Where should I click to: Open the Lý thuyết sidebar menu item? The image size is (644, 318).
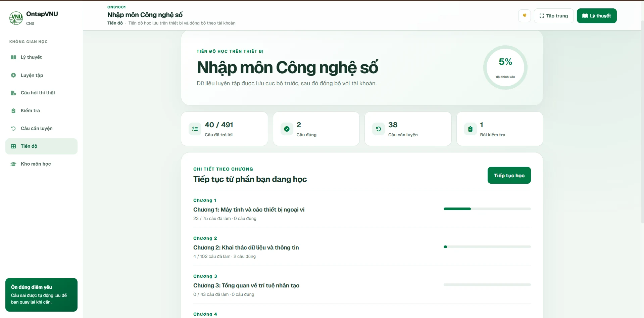click(x=41, y=57)
